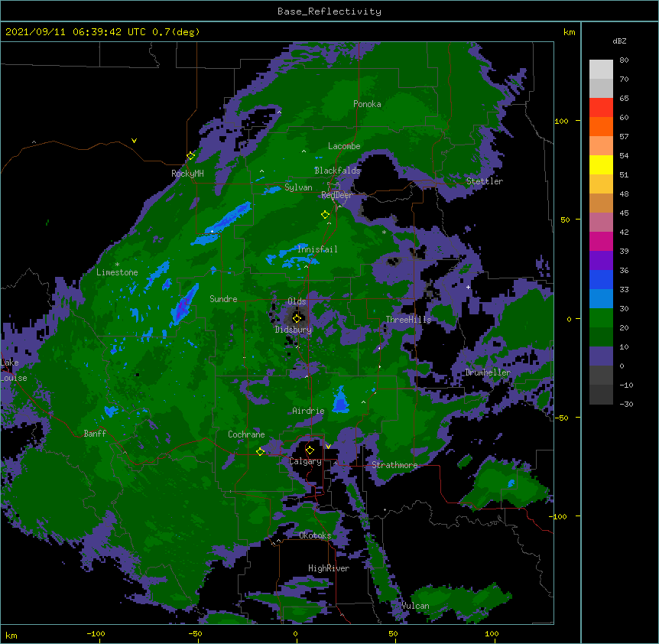Pick the orange legend swatch between 60 and 57

[x=601, y=126]
